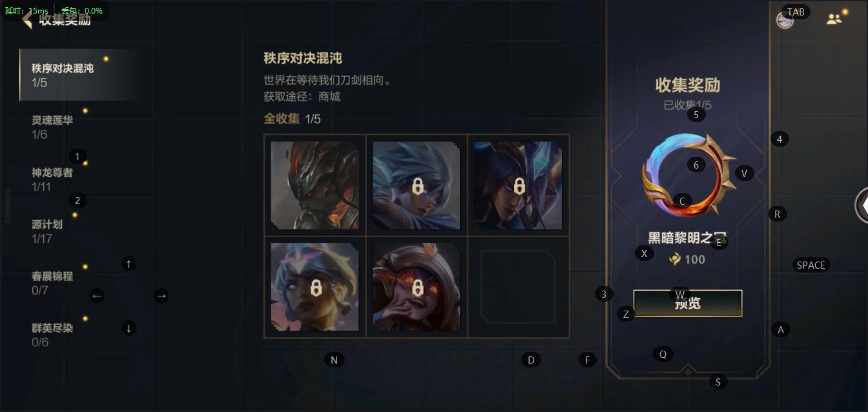Select the 源计划 collection entry
868x412 pixels.
[x=81, y=231]
